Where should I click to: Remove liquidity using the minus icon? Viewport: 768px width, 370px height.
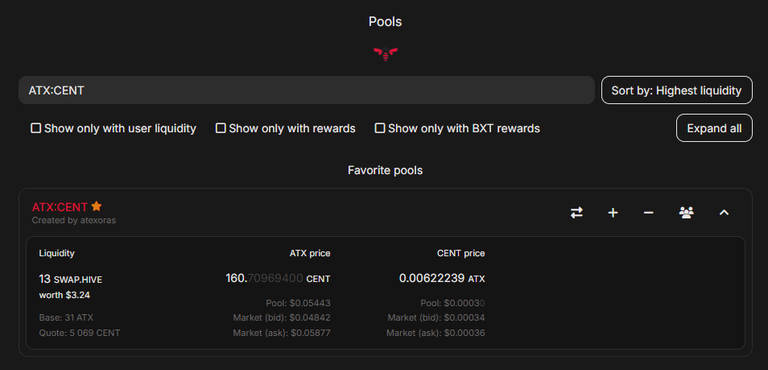coord(648,213)
